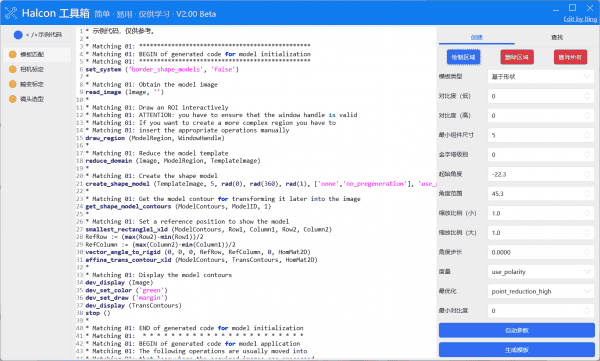Click the read_image code on line 9
Image resolution: width=600 pixels, height=361 pixels.
[x=124, y=92]
